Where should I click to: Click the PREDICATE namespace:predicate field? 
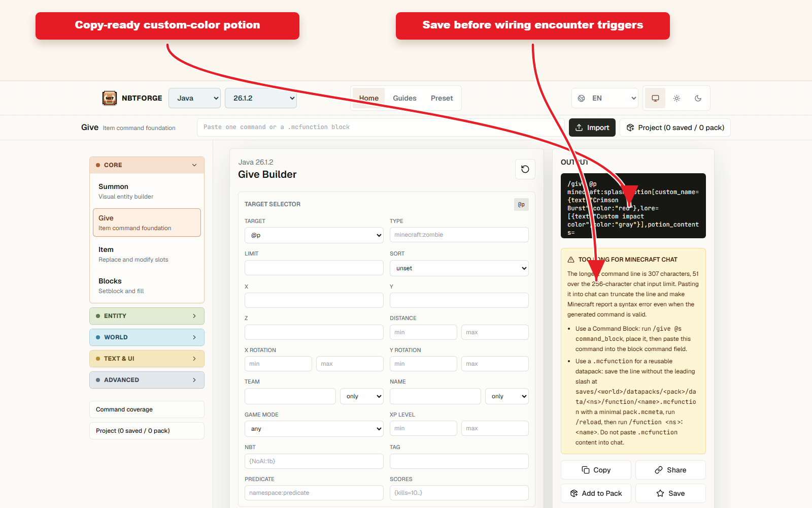[x=314, y=493]
